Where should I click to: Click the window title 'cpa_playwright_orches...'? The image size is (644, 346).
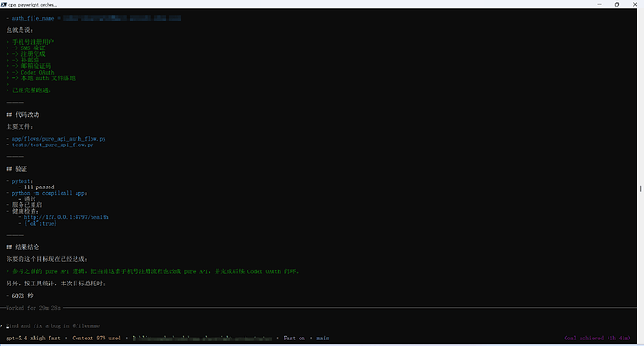(x=33, y=4)
